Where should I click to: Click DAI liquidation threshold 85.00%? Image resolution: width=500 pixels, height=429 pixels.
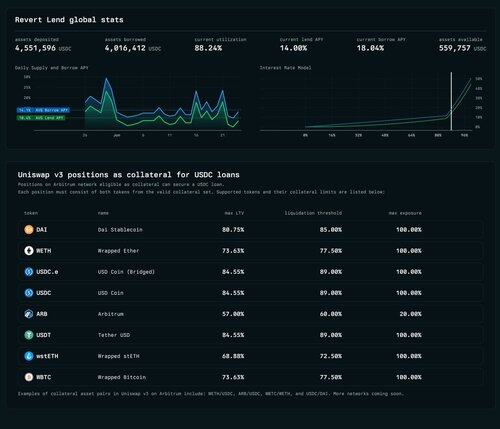tap(331, 230)
